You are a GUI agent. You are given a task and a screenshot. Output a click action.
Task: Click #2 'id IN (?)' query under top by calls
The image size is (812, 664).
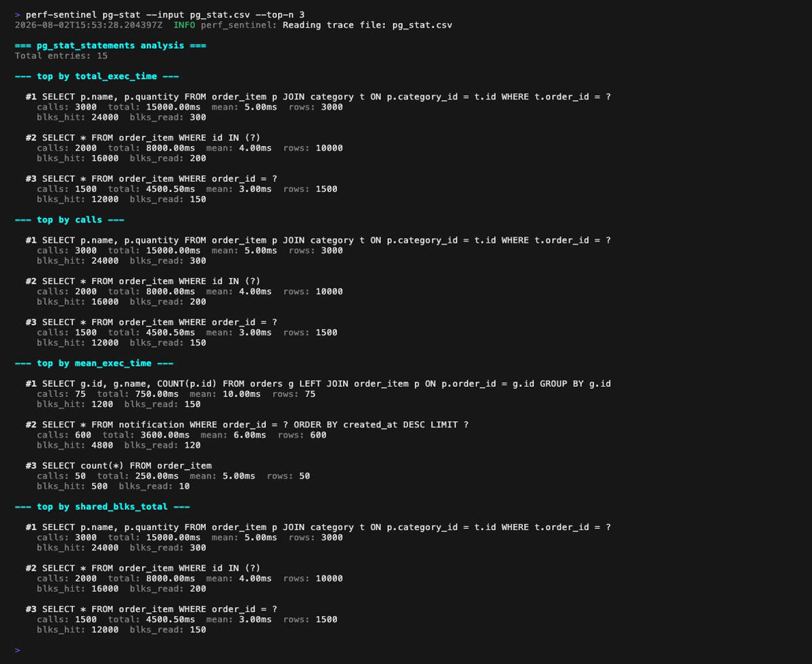tap(143, 281)
